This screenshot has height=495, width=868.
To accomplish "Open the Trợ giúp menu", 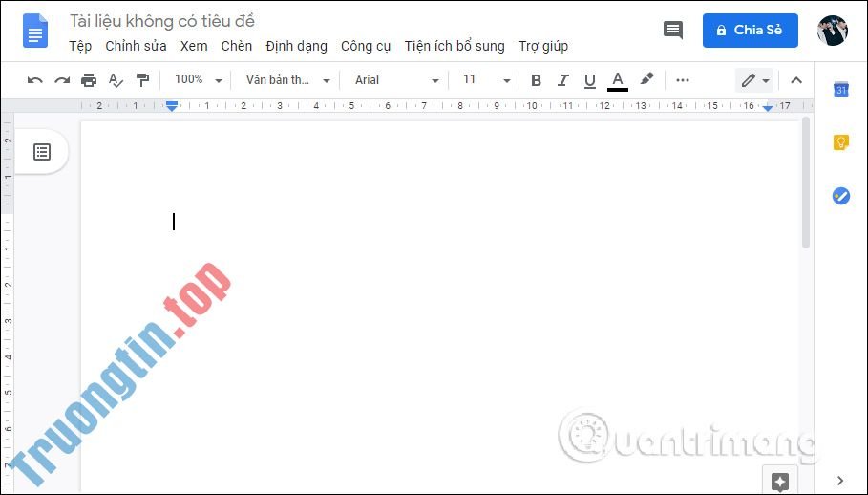I will (543, 46).
